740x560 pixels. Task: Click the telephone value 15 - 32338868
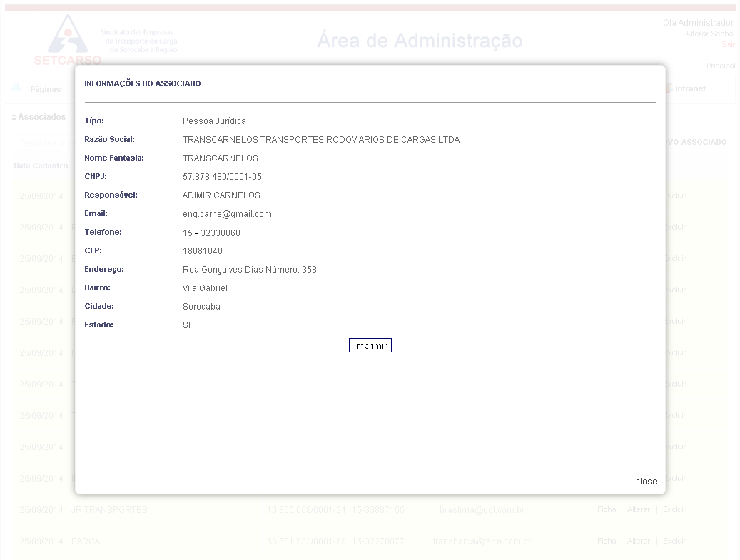[211, 233]
